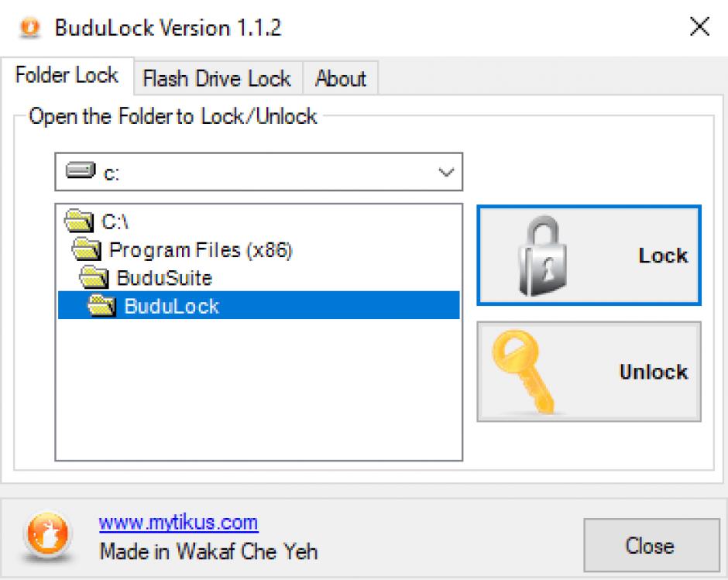Select Program Files (x86) in folder list

(x=200, y=250)
